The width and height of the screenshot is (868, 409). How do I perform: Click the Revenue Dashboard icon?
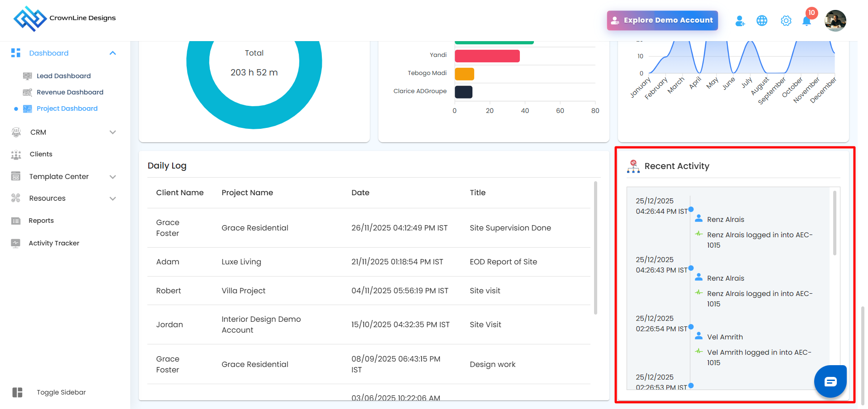28,92
